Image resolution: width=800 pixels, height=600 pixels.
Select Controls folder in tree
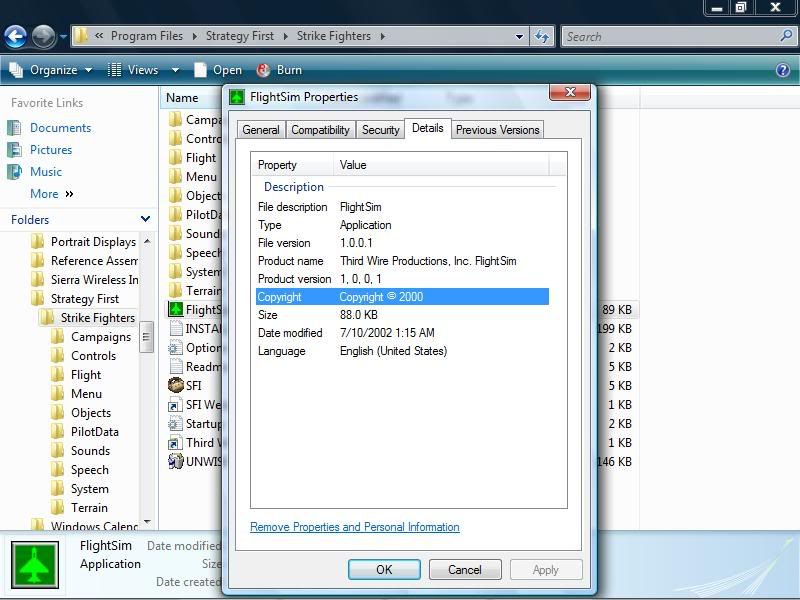click(93, 356)
